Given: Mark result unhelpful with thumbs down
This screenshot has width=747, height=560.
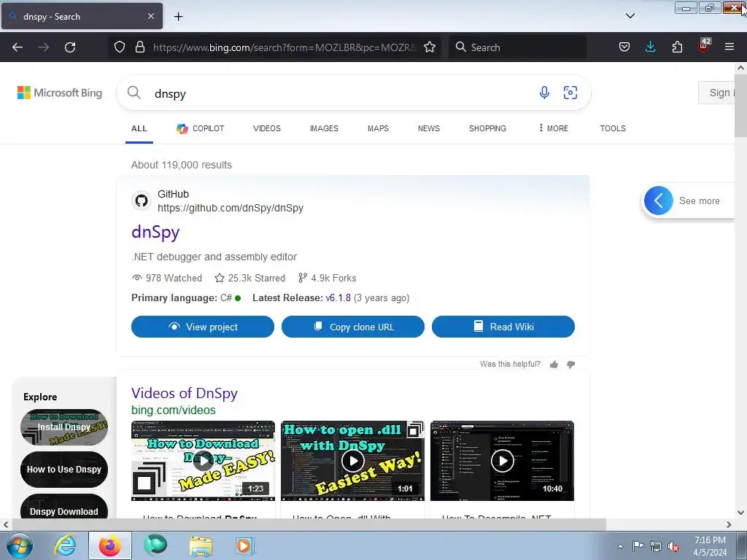Looking at the screenshot, I should 570,365.
